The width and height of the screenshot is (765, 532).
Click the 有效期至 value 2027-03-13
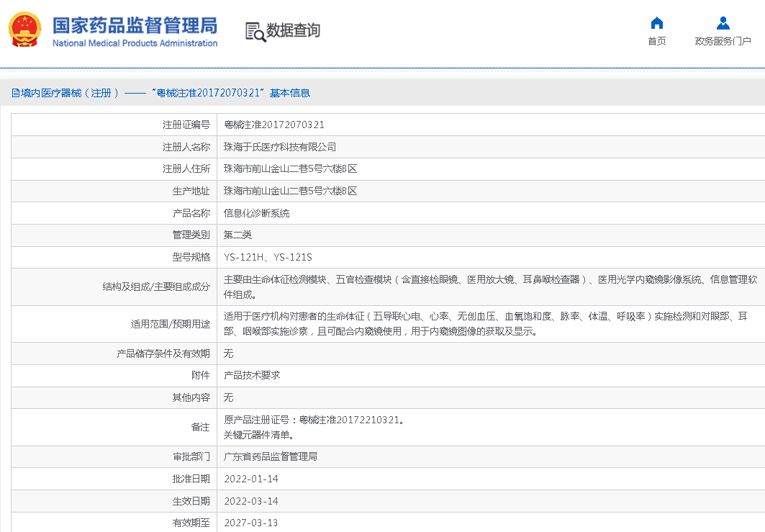click(x=250, y=523)
